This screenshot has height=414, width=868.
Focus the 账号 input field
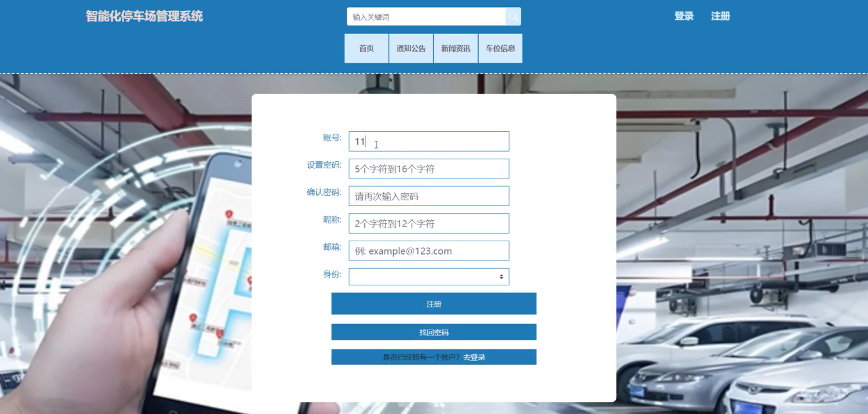(429, 141)
